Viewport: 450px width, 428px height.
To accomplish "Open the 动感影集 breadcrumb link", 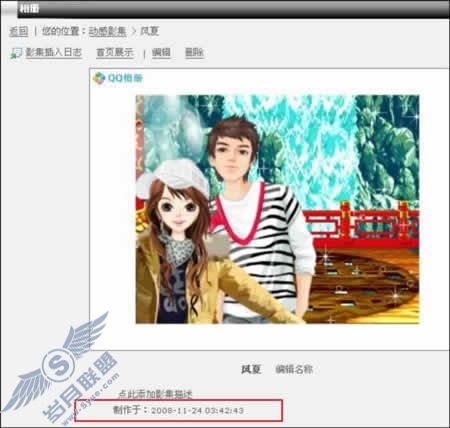I will coord(107,31).
